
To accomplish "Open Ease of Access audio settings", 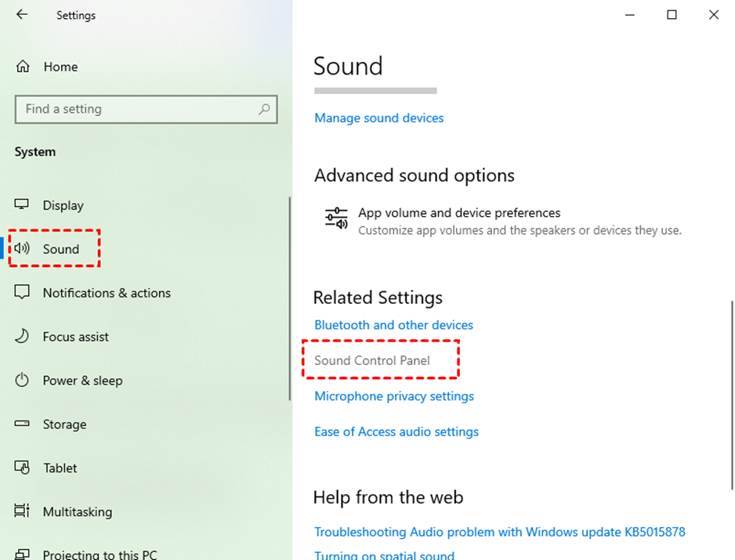I will [x=396, y=432].
